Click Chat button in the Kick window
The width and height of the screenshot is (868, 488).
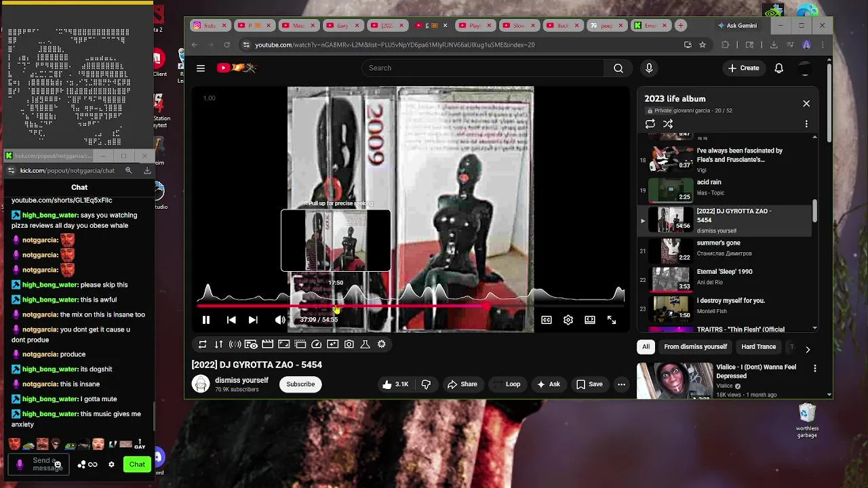tap(137, 464)
